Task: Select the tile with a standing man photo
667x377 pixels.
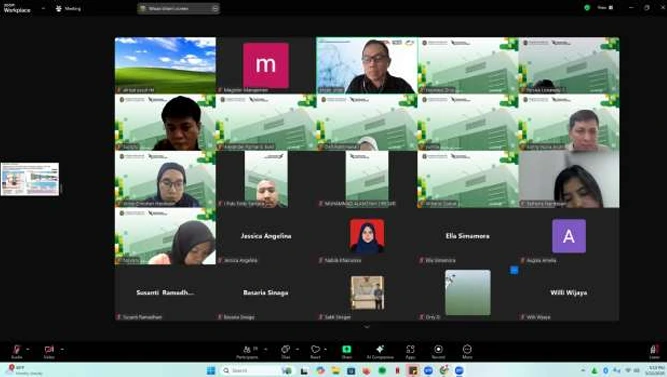Action: pos(367,293)
